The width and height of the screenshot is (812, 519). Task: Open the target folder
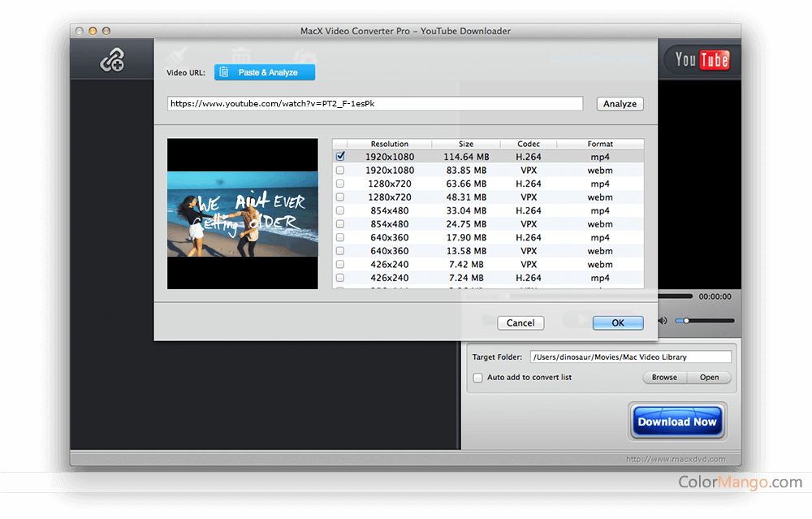709,377
